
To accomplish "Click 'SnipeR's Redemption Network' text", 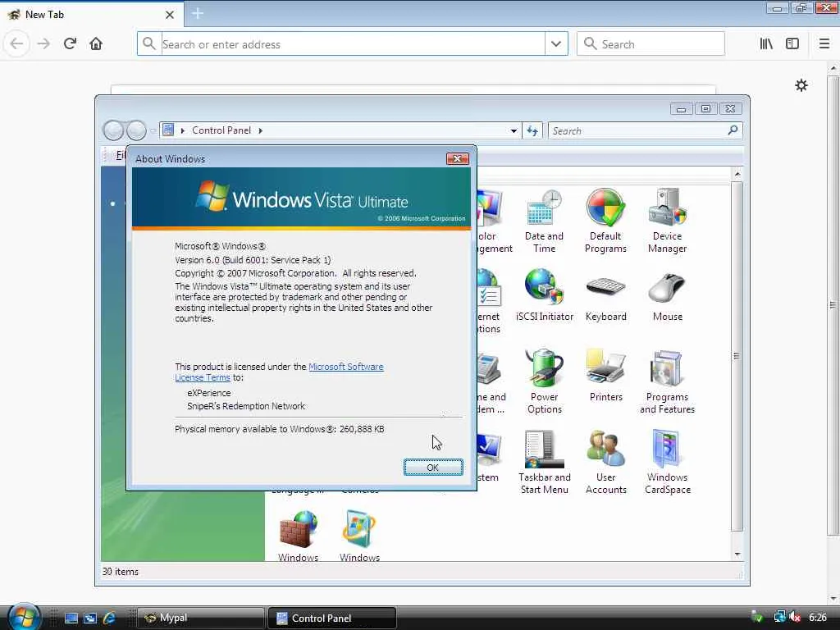I will tap(246, 406).
